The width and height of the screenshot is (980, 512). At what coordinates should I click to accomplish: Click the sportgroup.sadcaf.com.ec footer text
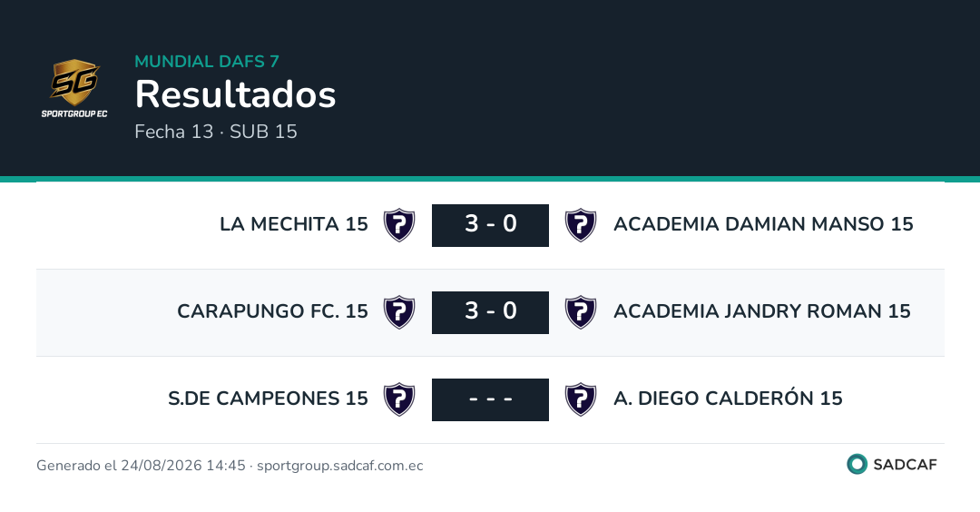340,465
